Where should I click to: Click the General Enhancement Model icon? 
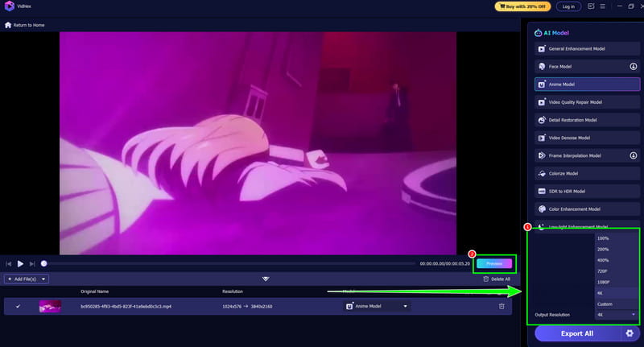(542, 49)
